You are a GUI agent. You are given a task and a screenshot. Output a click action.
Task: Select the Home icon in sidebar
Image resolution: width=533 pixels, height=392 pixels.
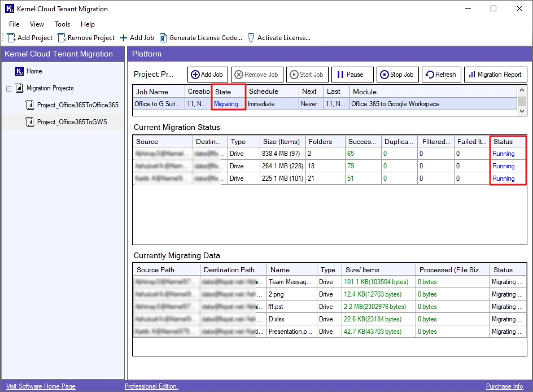(19, 71)
